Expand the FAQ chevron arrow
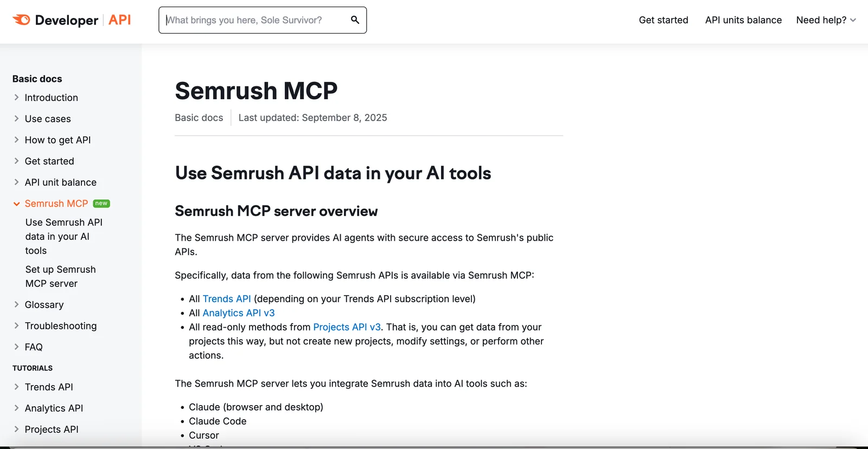The height and width of the screenshot is (449, 868). 16,347
